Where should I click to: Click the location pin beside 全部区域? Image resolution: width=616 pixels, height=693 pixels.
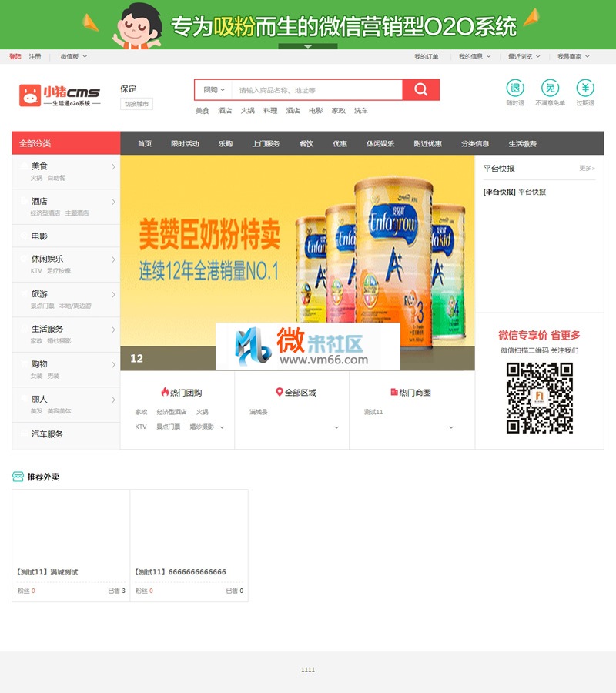coord(279,392)
